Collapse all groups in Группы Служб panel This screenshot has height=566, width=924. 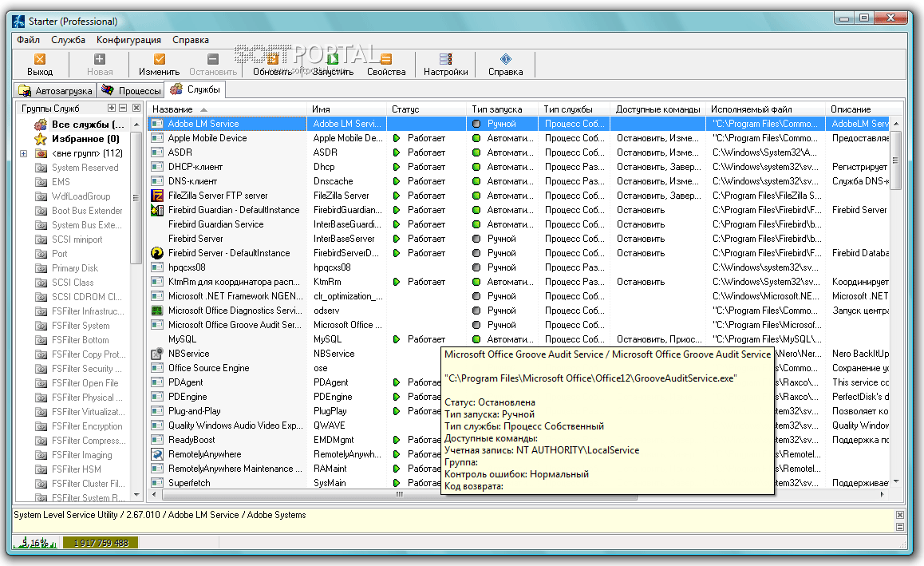[123, 108]
